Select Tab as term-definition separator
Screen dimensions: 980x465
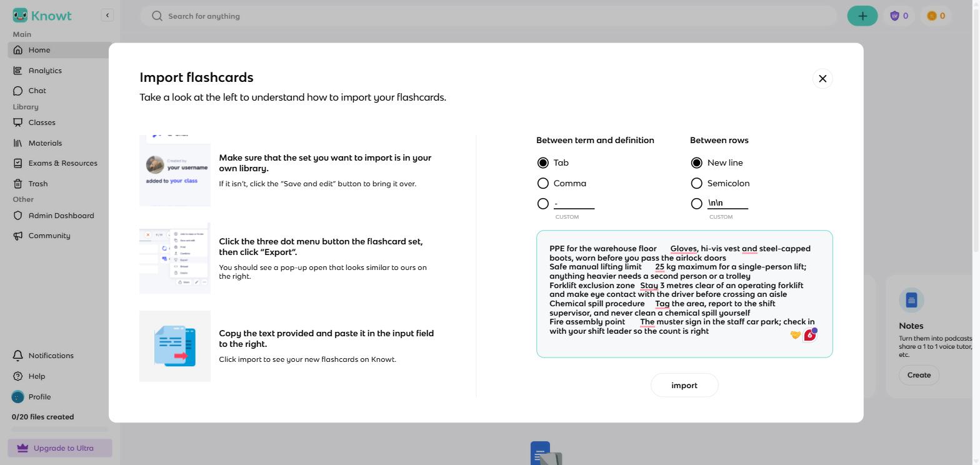tap(543, 163)
